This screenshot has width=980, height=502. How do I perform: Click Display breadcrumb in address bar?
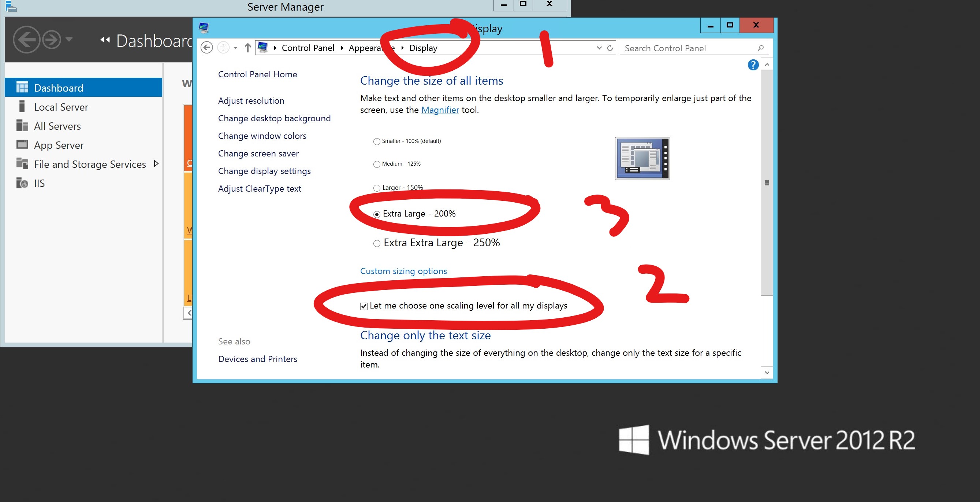tap(423, 48)
